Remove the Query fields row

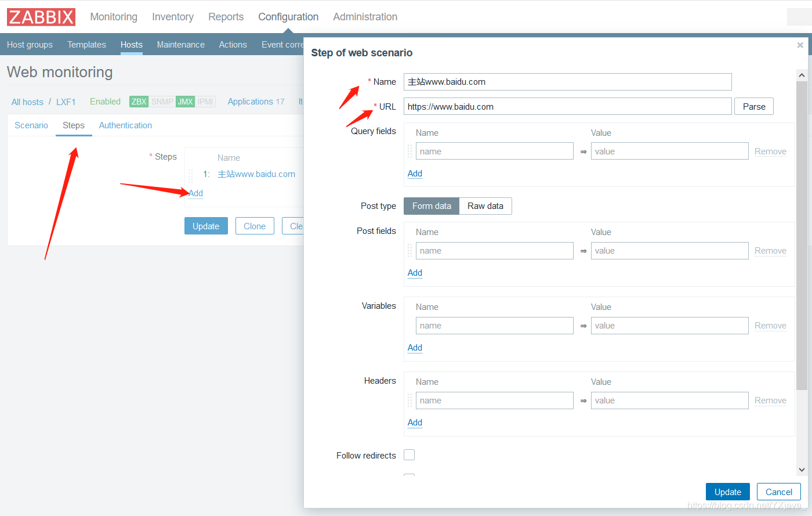click(x=770, y=151)
